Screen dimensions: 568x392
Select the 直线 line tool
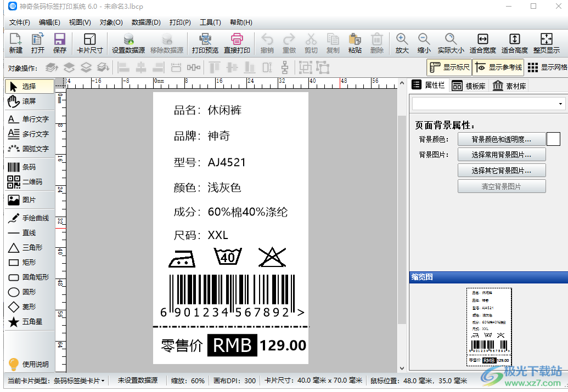(30, 233)
